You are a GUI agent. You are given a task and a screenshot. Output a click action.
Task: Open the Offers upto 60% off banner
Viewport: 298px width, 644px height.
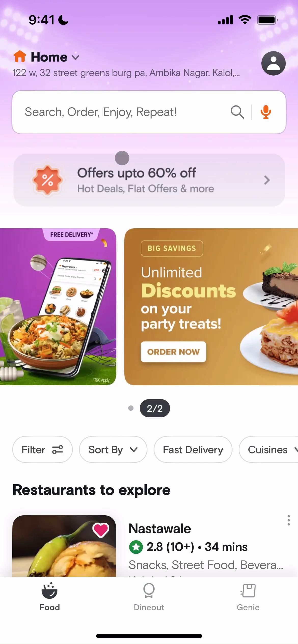coord(149,180)
